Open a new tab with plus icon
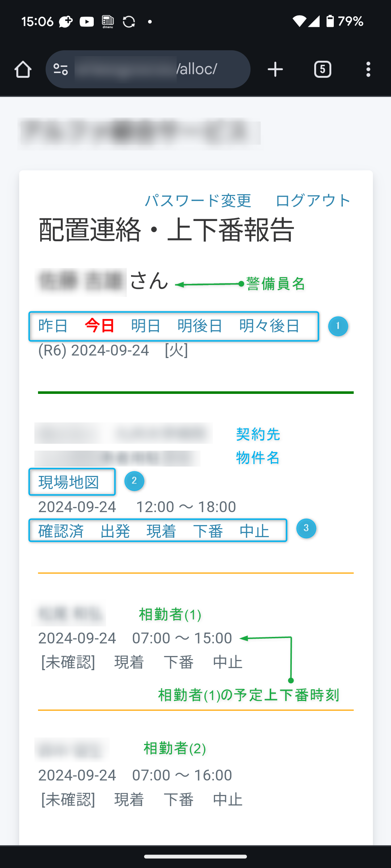The image size is (391, 868). (x=275, y=69)
